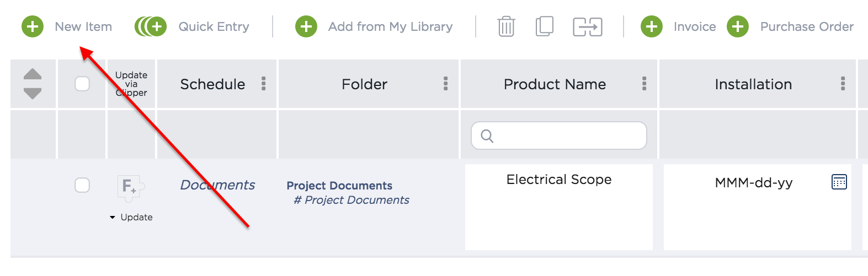
Task: Click the Quick Entry label
Action: click(x=214, y=26)
